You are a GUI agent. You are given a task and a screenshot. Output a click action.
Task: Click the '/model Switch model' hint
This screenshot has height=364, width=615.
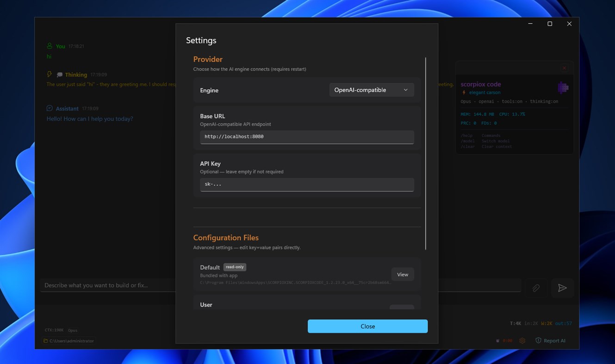point(485,141)
